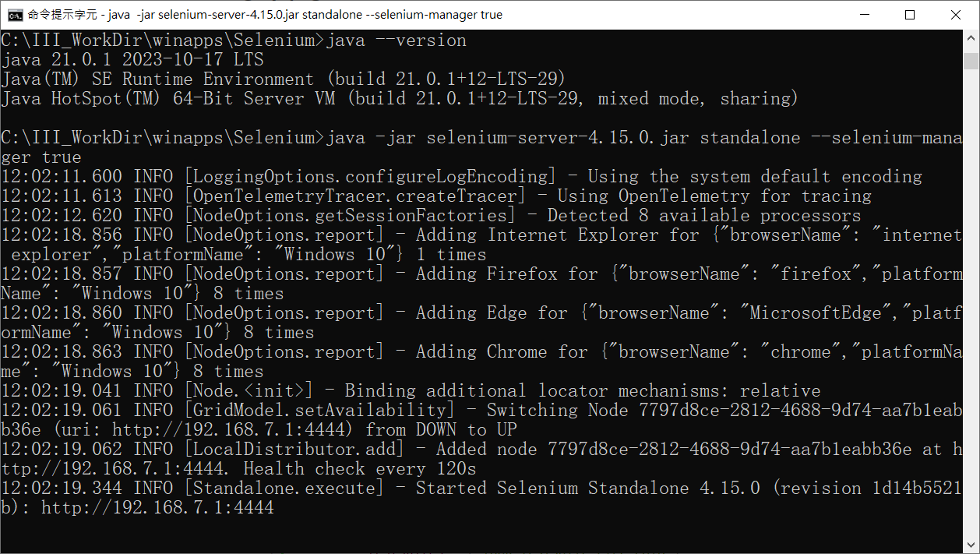This screenshot has height=554, width=980.
Task: Click the empty scrollbar track below the thumb
Action: pos(971,304)
